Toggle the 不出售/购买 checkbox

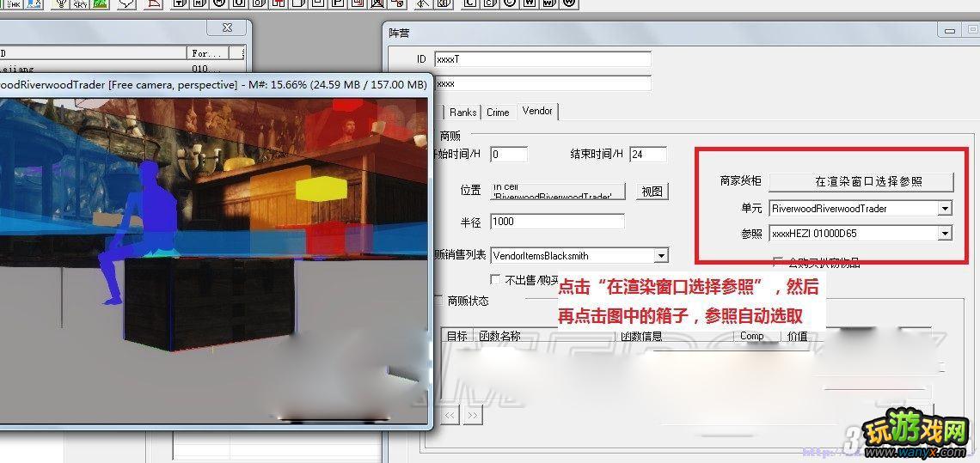coord(496,279)
